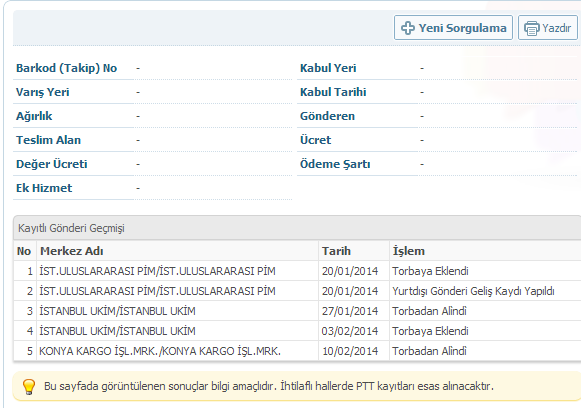Click the No column header

pos(24,251)
